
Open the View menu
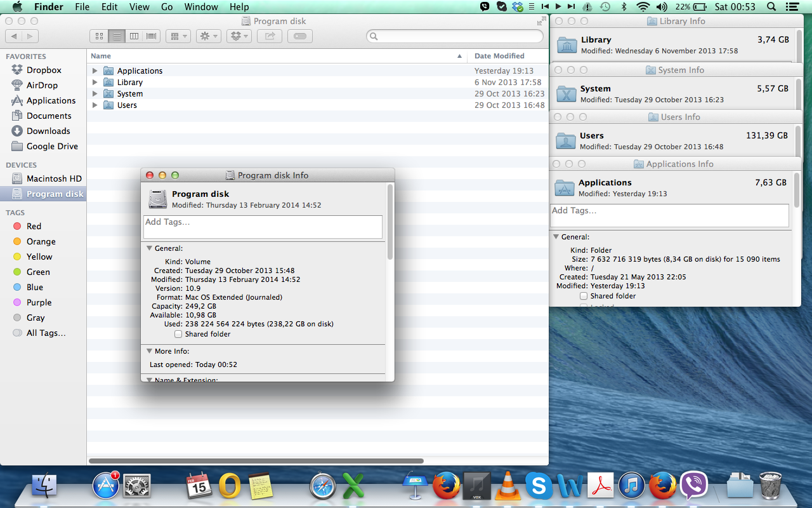[139, 7]
